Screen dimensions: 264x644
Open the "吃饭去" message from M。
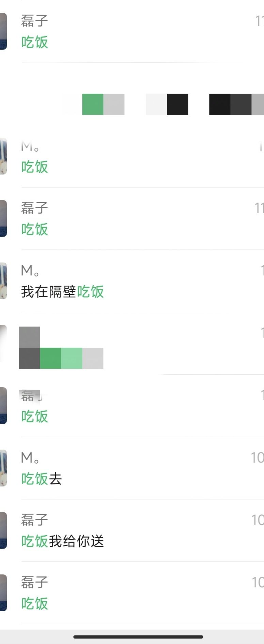point(136,468)
